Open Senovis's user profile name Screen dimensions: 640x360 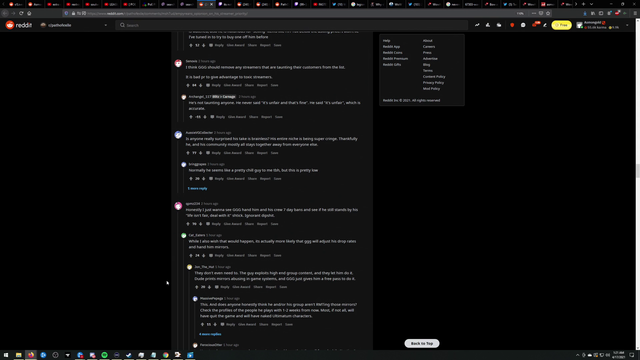(191, 61)
